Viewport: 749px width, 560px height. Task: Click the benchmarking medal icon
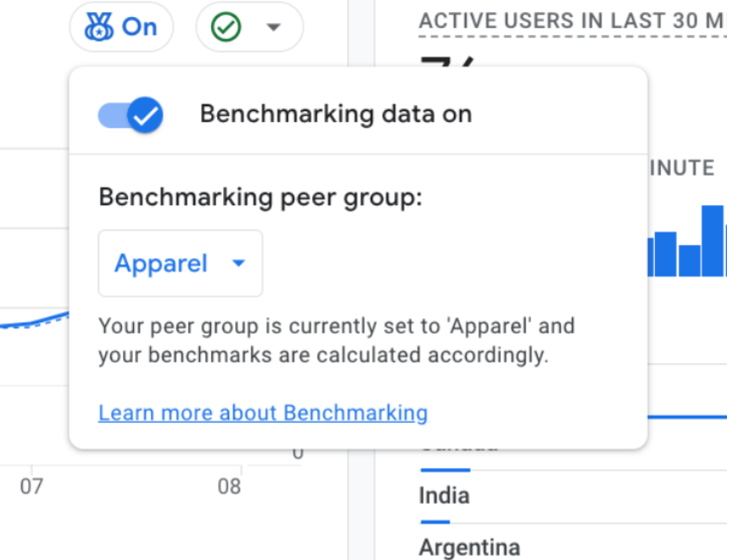[x=99, y=27]
